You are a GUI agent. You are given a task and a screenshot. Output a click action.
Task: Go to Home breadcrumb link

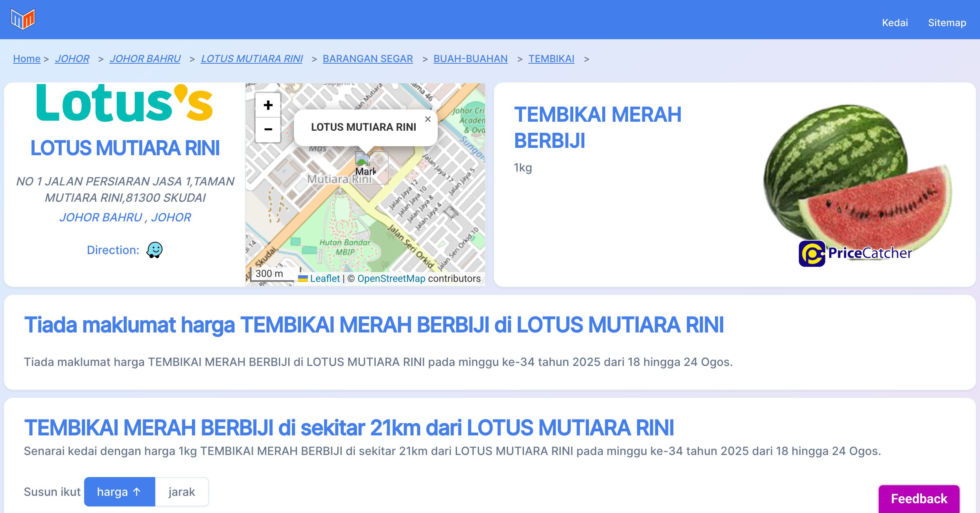pos(27,59)
